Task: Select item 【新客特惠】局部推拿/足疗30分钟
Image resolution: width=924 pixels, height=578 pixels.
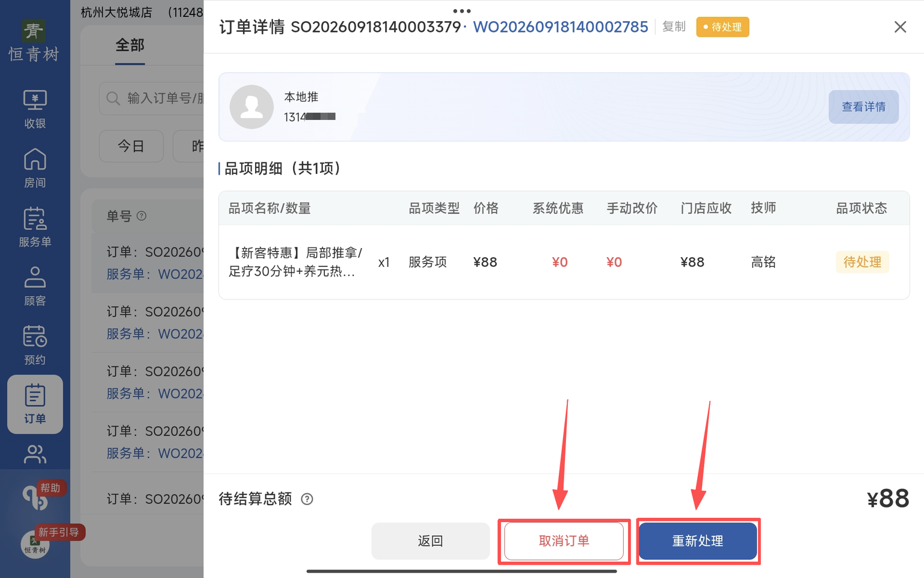Action: pyautogui.click(x=295, y=262)
